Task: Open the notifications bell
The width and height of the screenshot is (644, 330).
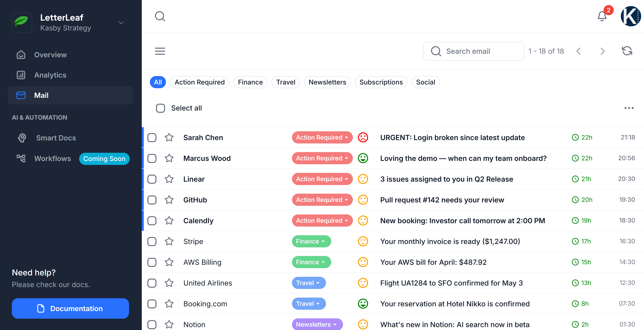Action: click(602, 17)
